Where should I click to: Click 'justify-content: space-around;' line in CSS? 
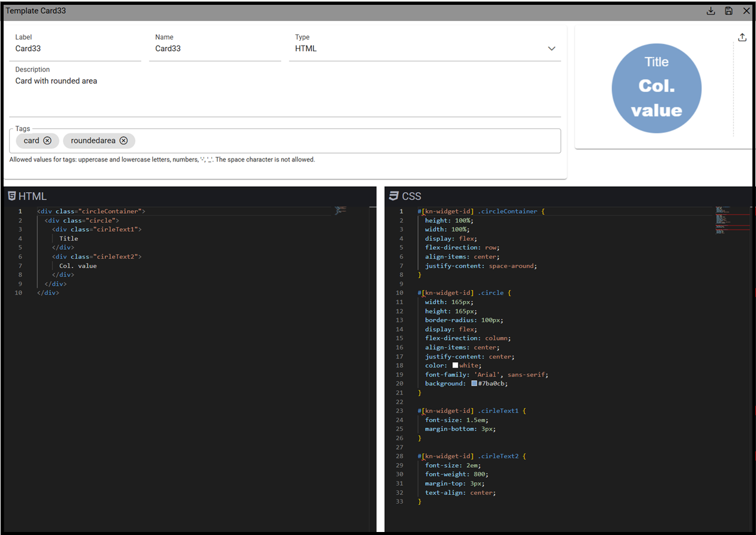pyautogui.click(x=481, y=265)
